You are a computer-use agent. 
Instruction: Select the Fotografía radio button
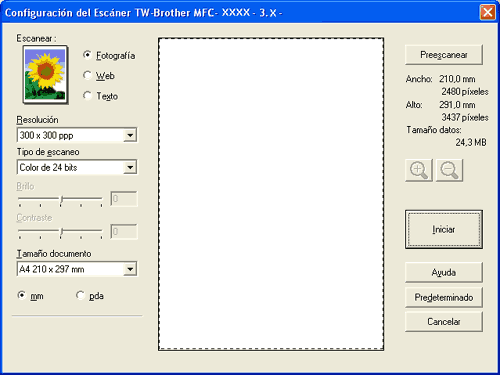[x=87, y=55]
